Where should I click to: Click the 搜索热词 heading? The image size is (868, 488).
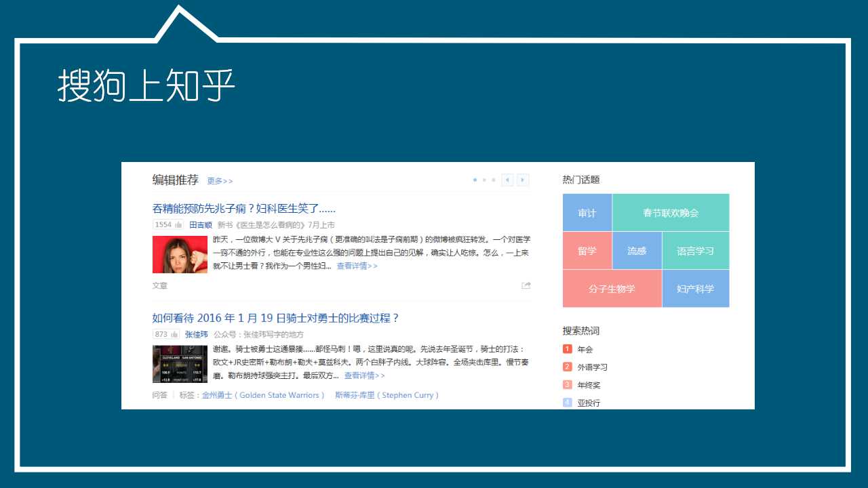[x=581, y=331]
